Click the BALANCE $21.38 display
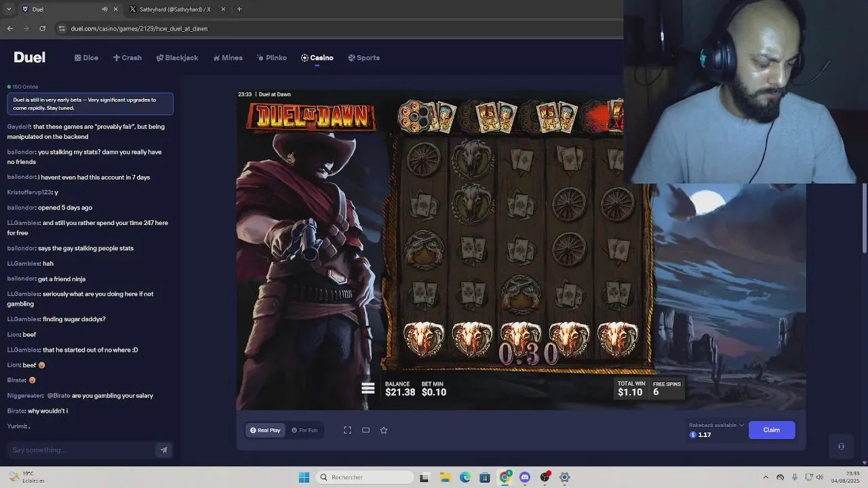The image size is (868, 488). (x=400, y=388)
